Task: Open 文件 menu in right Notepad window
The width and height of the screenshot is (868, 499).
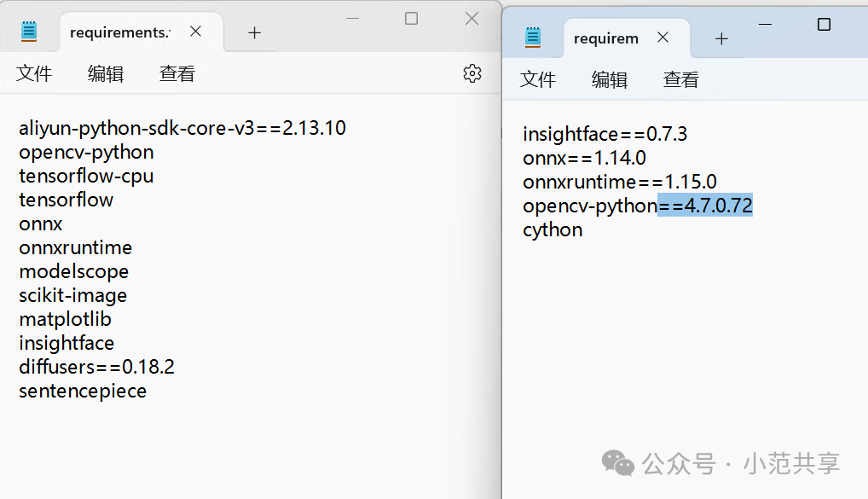Action: 537,79
